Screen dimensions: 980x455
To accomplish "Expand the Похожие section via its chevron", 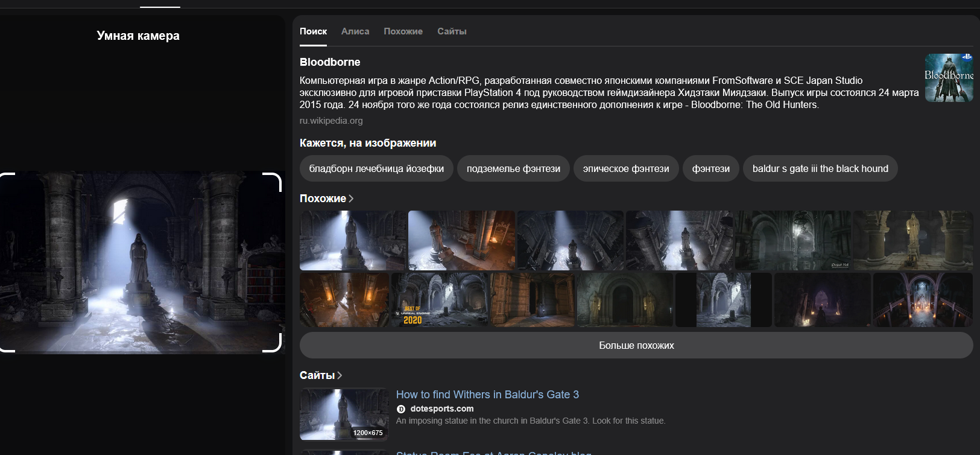I will 351,199.
